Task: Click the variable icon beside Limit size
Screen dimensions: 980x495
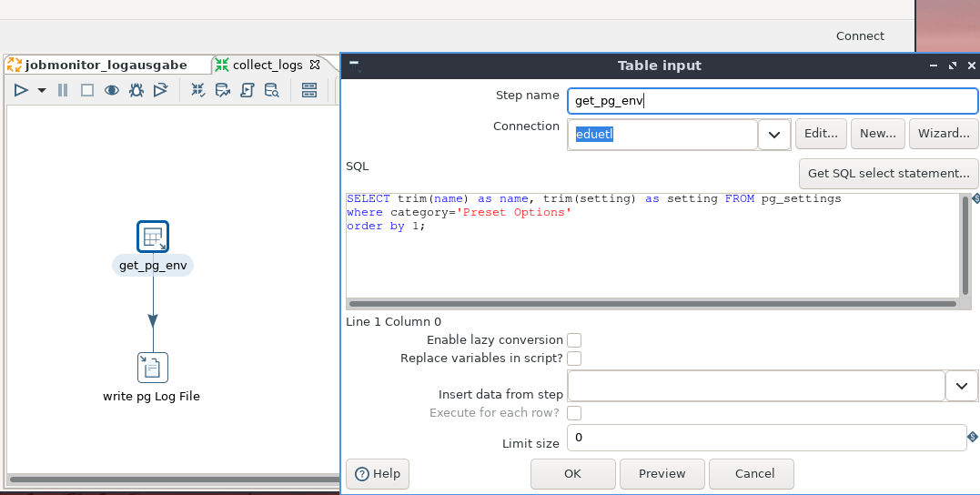Action: click(x=973, y=437)
